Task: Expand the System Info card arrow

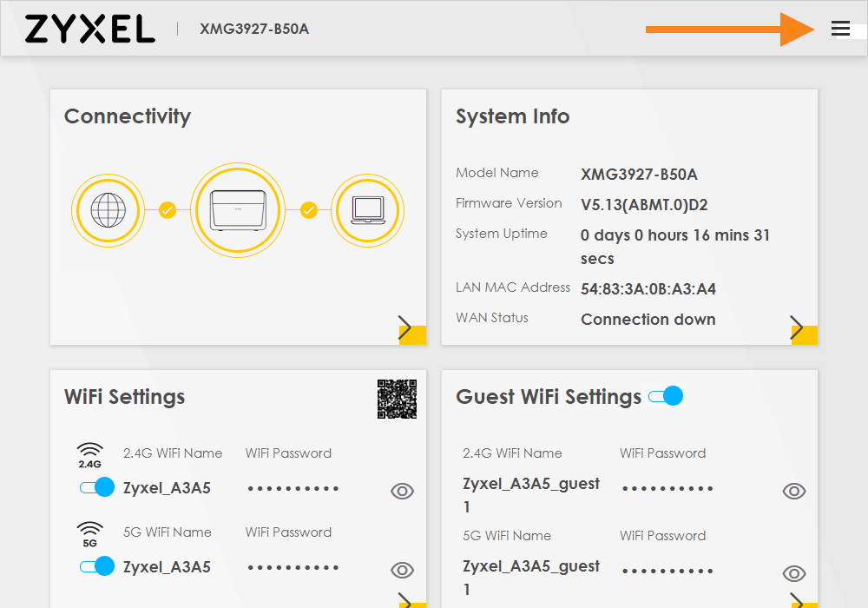Action: tap(799, 328)
